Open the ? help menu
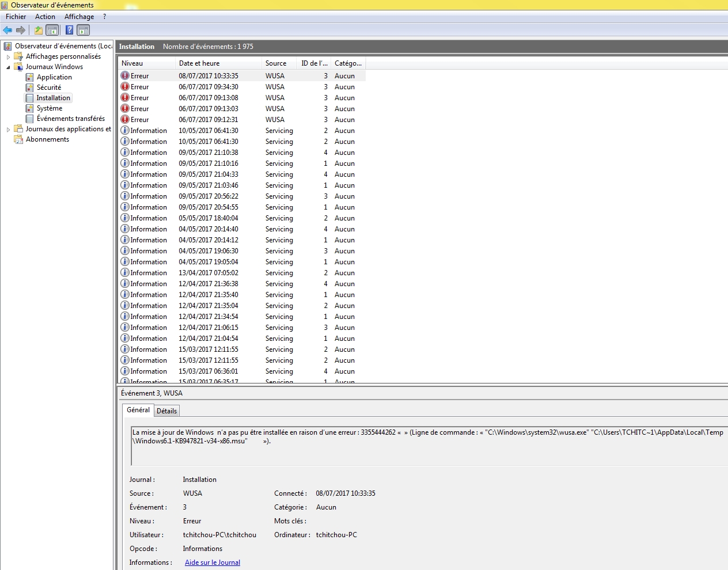This screenshot has height=570, width=728. click(x=104, y=17)
